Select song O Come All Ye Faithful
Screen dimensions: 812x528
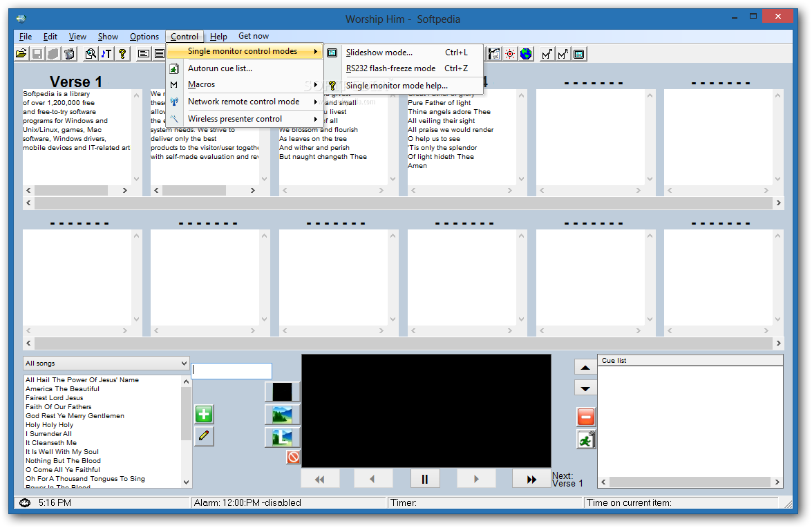point(63,470)
